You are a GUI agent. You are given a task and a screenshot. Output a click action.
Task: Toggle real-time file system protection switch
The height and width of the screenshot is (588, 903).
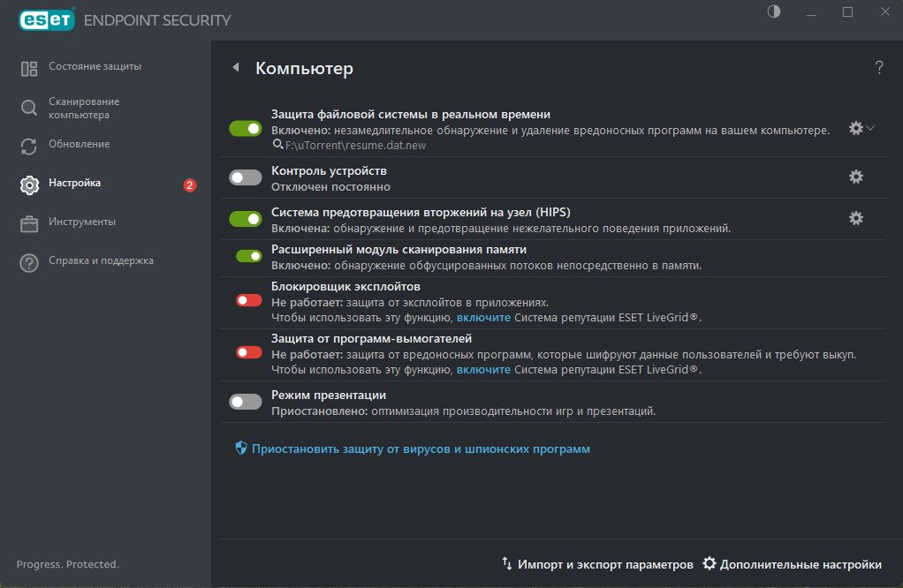(246, 128)
